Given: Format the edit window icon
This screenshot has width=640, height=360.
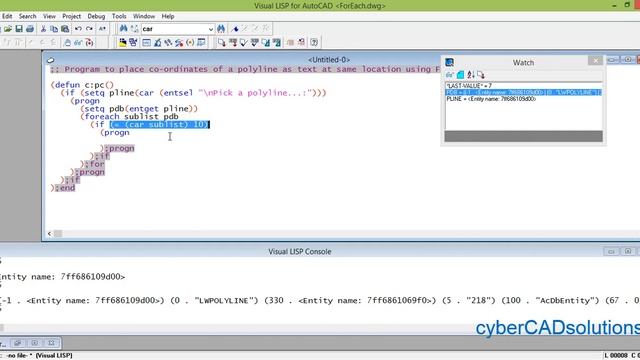Looking at the screenshot, I should [x=266, y=42].
